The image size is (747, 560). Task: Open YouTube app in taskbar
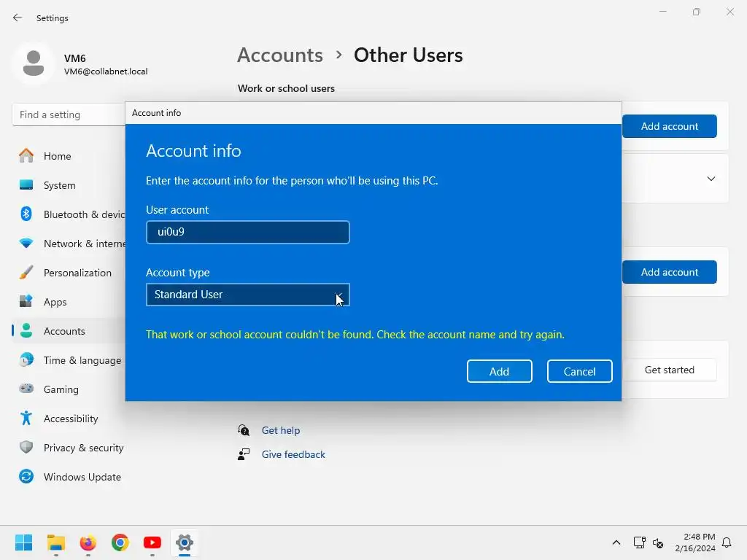[152, 542]
